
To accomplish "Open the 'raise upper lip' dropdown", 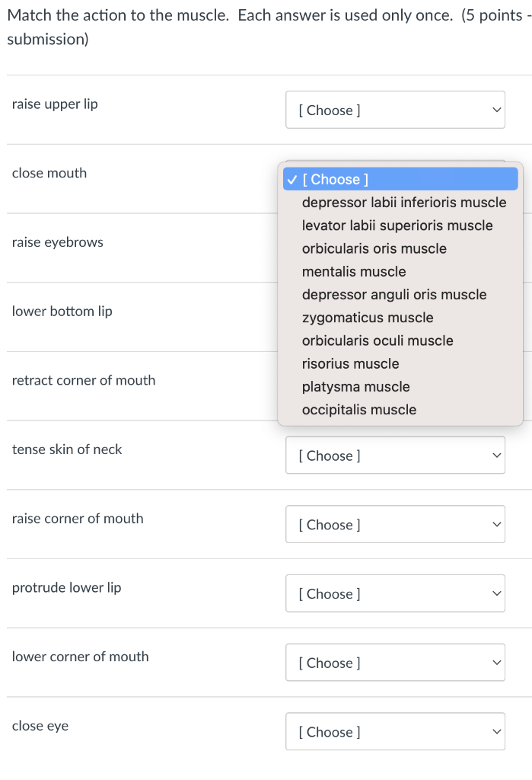I will pos(395,110).
